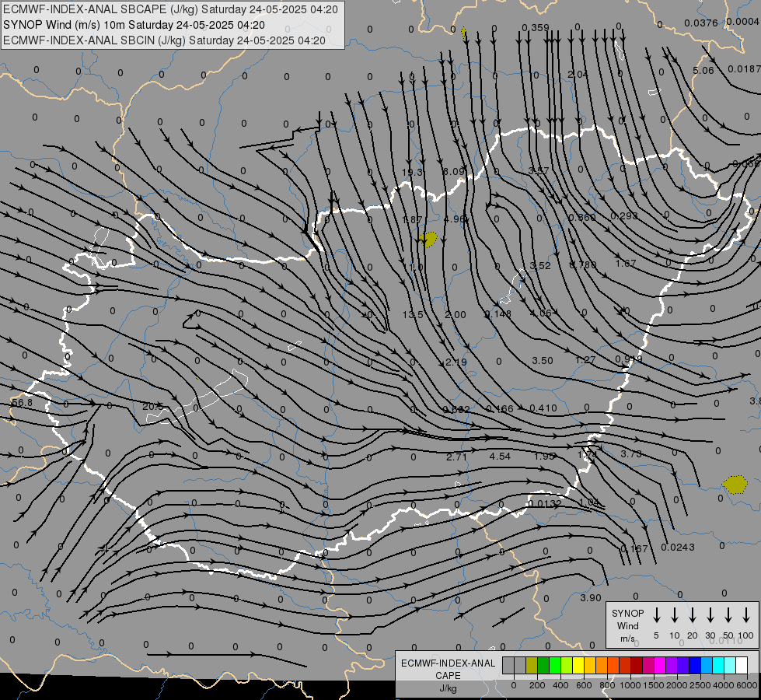The height and width of the screenshot is (700, 761).
Task: Click the 30 m/s wind arrow in legend
Action: [710, 615]
